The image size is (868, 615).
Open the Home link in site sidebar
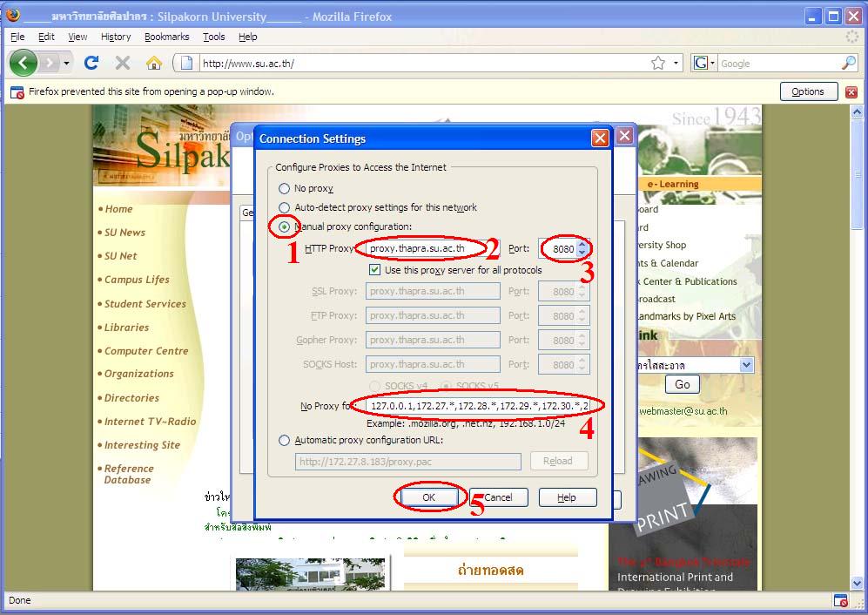(118, 209)
